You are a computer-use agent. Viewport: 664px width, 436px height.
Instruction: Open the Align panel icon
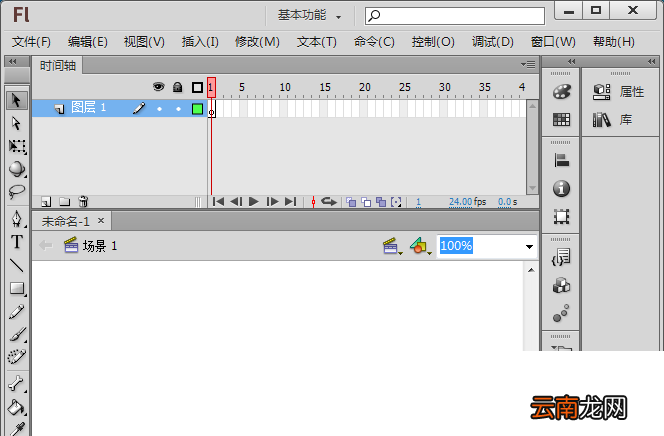[x=562, y=160]
